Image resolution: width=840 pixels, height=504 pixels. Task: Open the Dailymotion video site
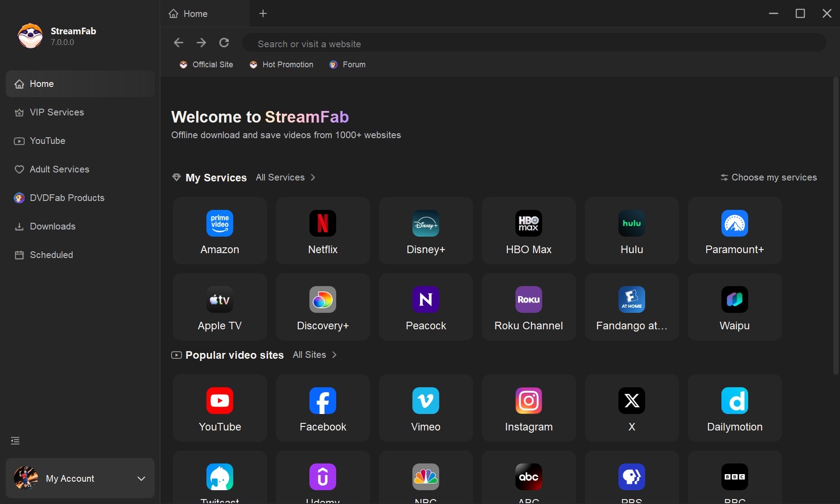click(x=734, y=408)
